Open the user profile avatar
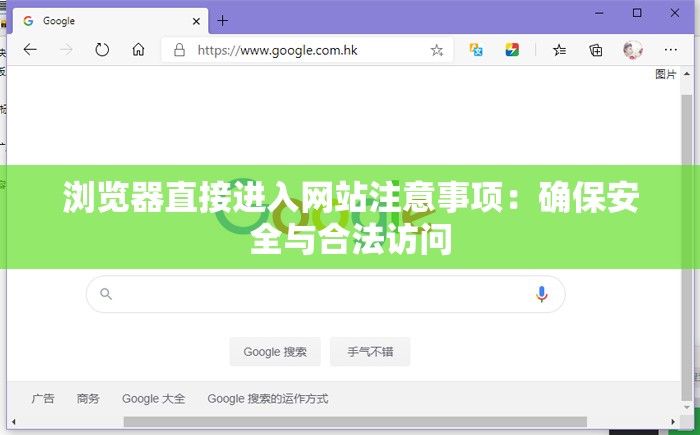700x435 pixels. pyautogui.click(x=633, y=50)
